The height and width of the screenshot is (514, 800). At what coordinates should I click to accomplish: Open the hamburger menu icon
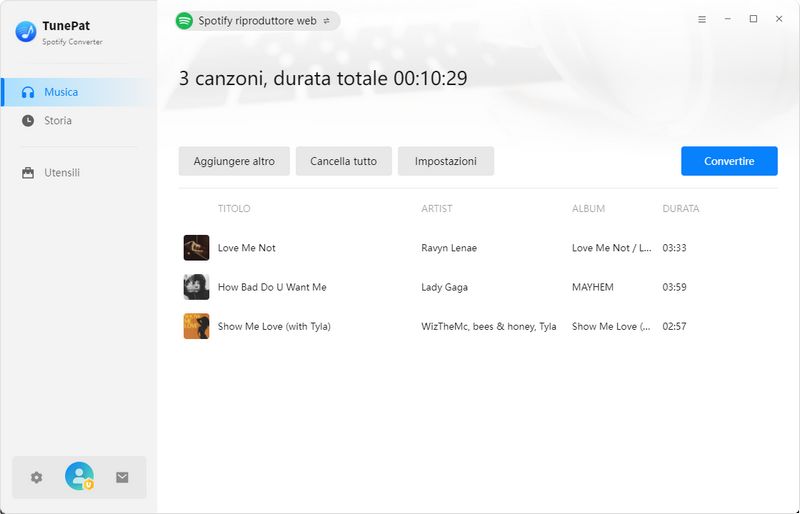point(702,19)
